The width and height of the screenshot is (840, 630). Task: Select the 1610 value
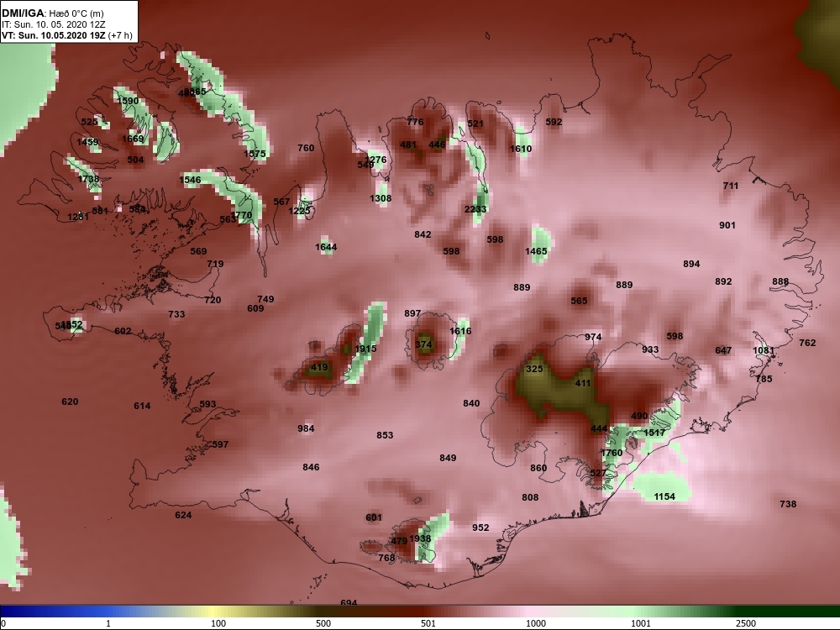[x=522, y=149]
